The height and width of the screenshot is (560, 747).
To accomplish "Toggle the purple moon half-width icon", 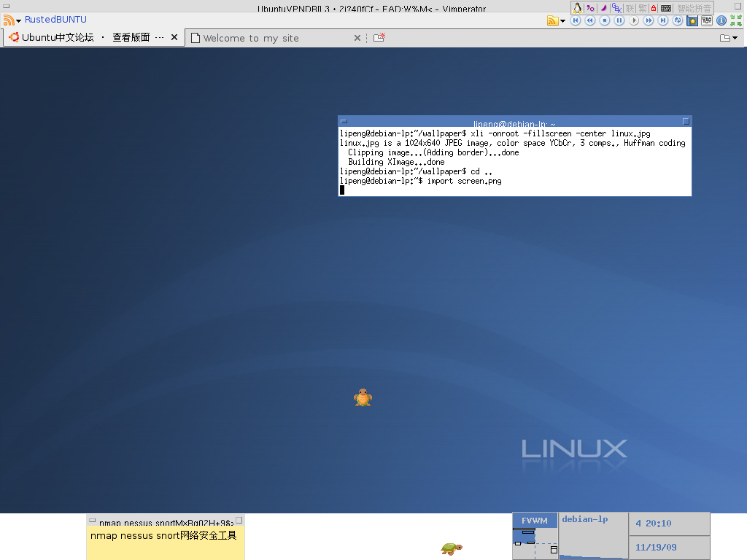I will [603, 8].
